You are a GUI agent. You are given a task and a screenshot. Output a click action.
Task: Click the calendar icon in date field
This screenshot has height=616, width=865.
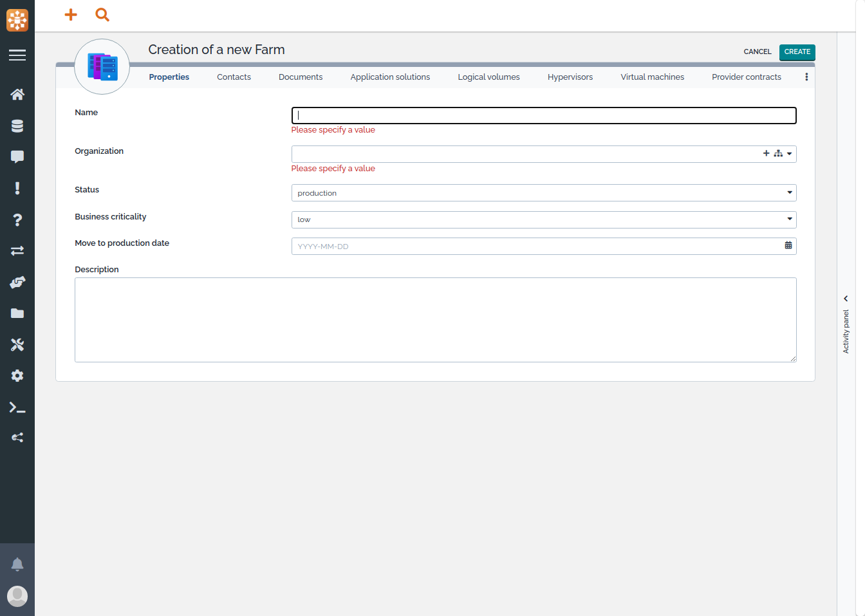[788, 246]
